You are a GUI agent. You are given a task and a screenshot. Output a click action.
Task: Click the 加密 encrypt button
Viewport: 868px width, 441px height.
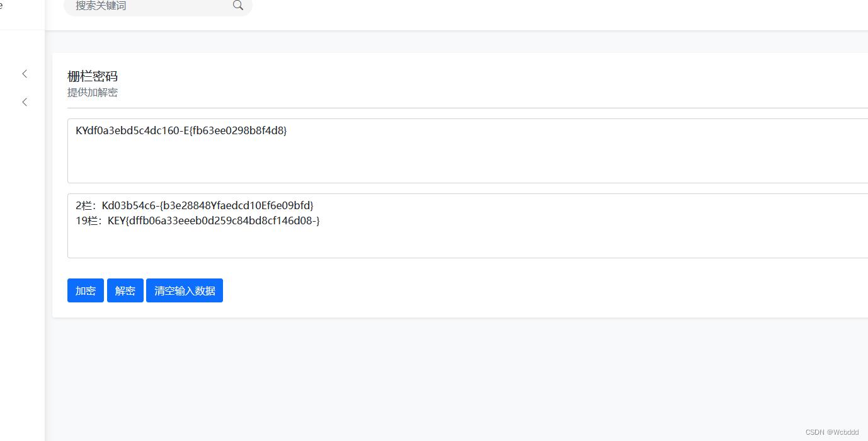coord(86,290)
